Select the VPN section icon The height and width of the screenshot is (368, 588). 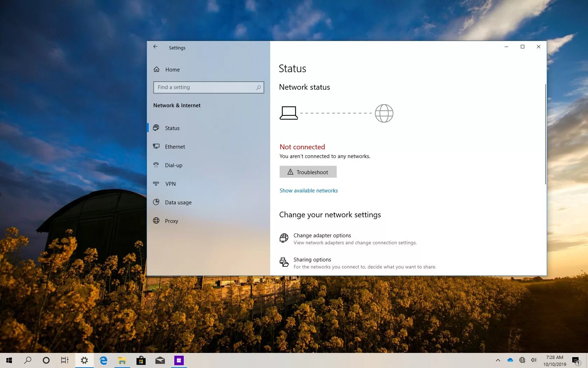click(x=157, y=184)
